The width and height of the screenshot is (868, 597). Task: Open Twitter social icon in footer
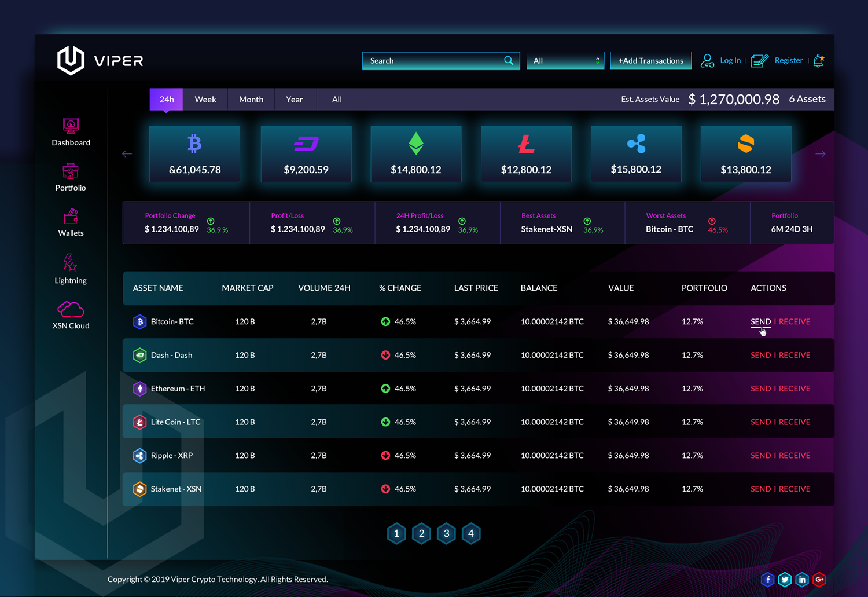pyautogui.click(x=785, y=579)
